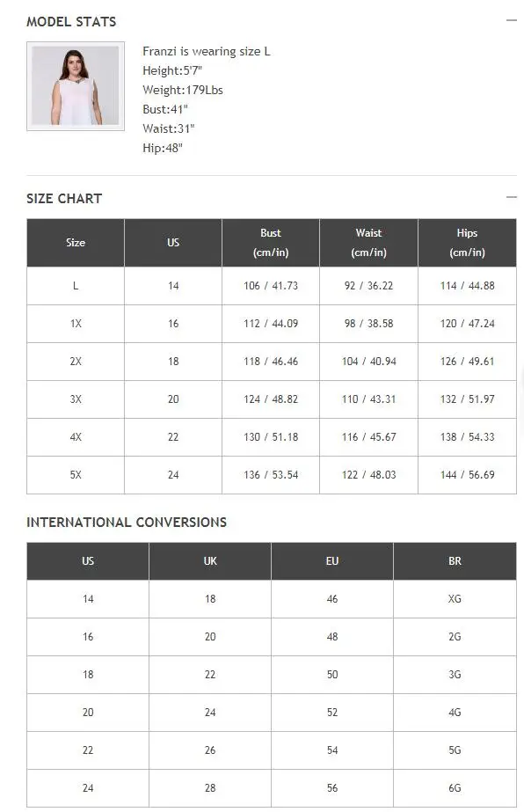Click the EU size 52 cell

pos(332,713)
